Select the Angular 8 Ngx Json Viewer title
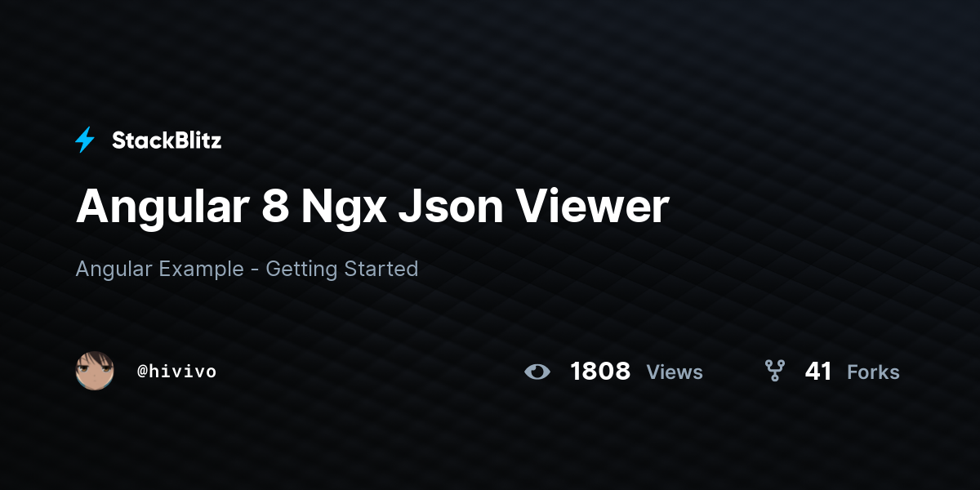 click(372, 208)
